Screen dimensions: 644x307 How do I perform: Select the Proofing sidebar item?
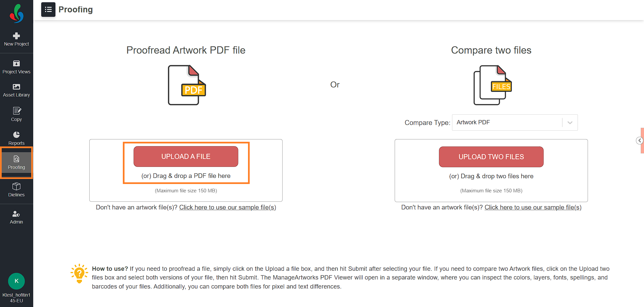click(x=16, y=163)
